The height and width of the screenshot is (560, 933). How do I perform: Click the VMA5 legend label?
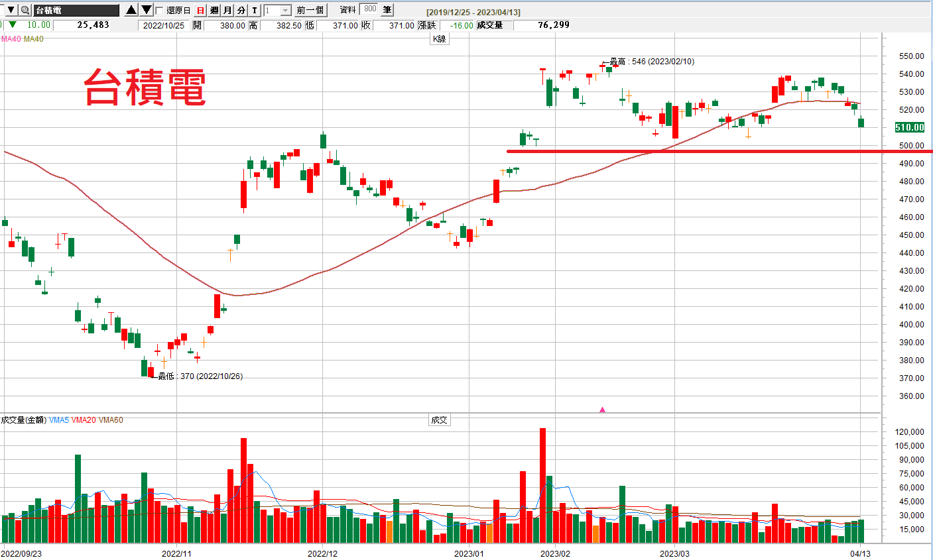point(59,420)
